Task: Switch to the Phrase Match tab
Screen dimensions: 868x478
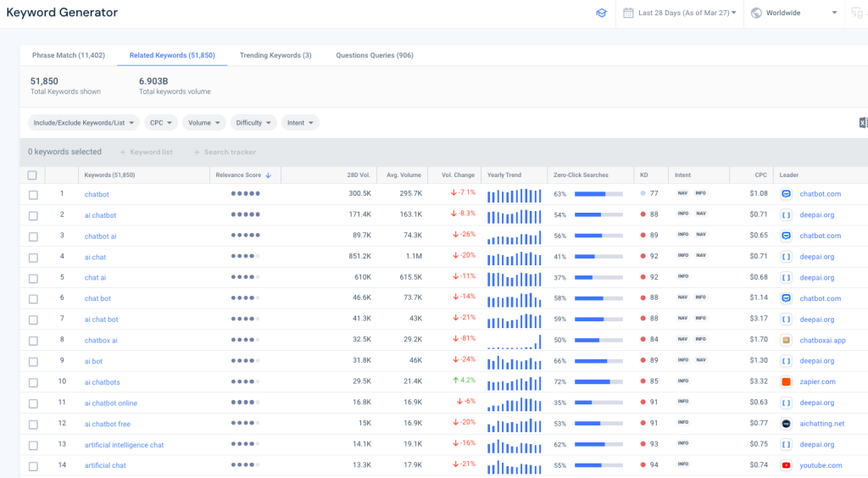Action: coord(69,55)
